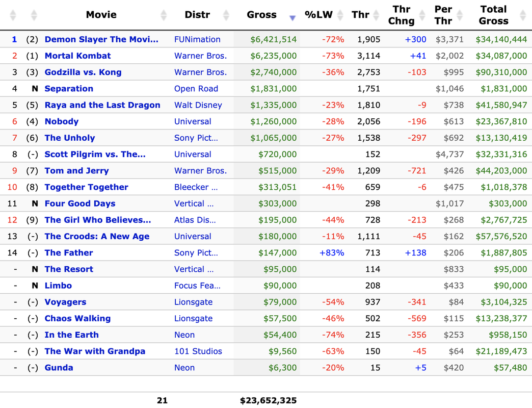Screen dimensions: 532x408
Task: Sort arrows beside Thr Chng header
Action: click(x=422, y=15)
